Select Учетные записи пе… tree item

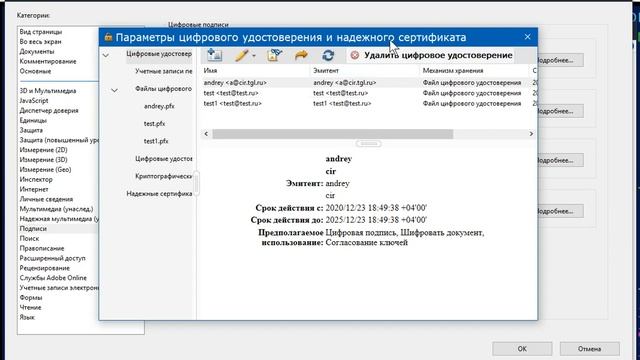tap(164, 71)
